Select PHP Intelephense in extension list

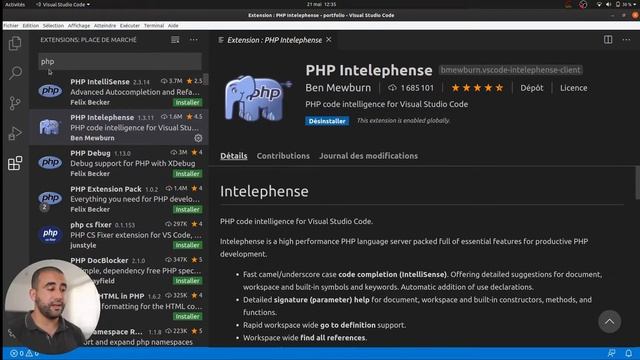[119, 127]
